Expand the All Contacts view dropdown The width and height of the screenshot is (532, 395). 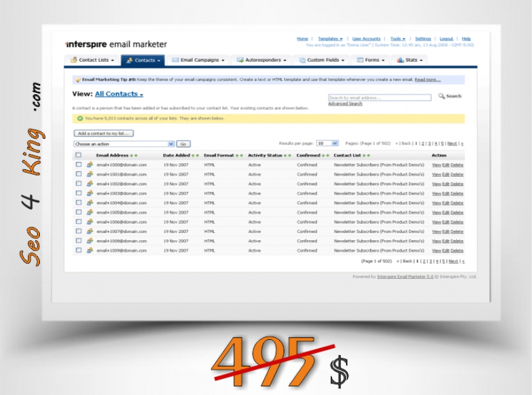119,94
